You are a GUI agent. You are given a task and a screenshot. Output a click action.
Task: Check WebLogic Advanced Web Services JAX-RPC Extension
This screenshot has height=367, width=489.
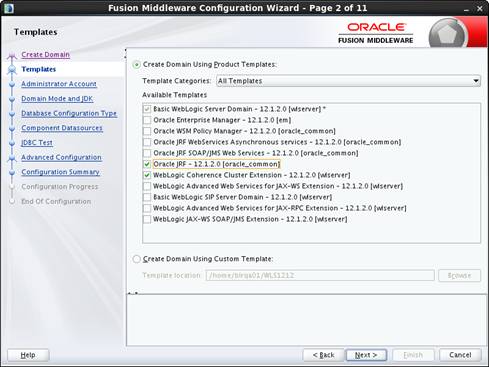[x=147, y=208]
